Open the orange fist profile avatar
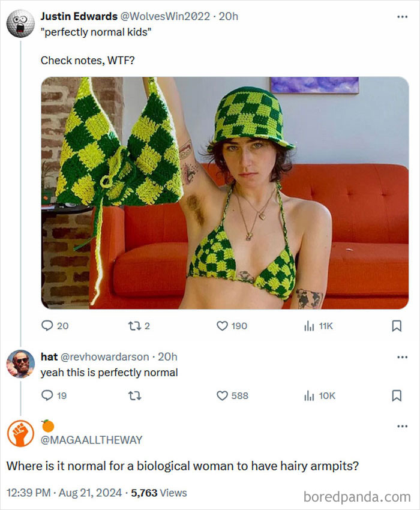The image size is (420, 510). coord(20,433)
